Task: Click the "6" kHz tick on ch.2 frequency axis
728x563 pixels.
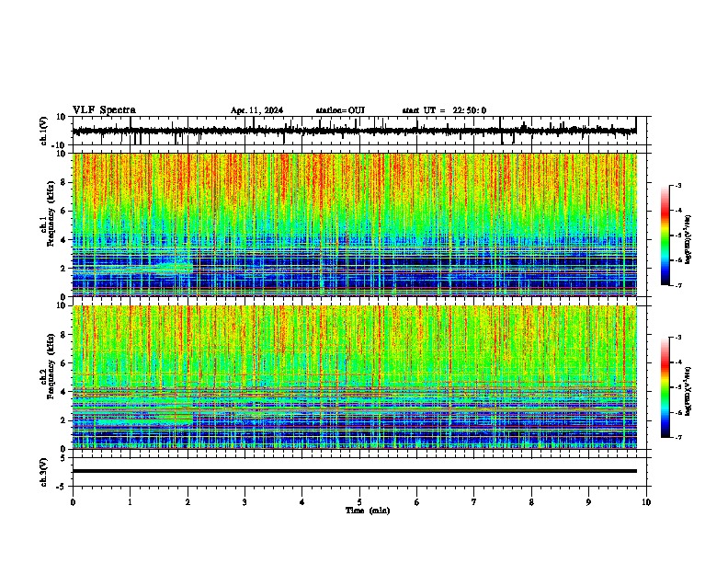Action: pyautogui.click(x=64, y=363)
